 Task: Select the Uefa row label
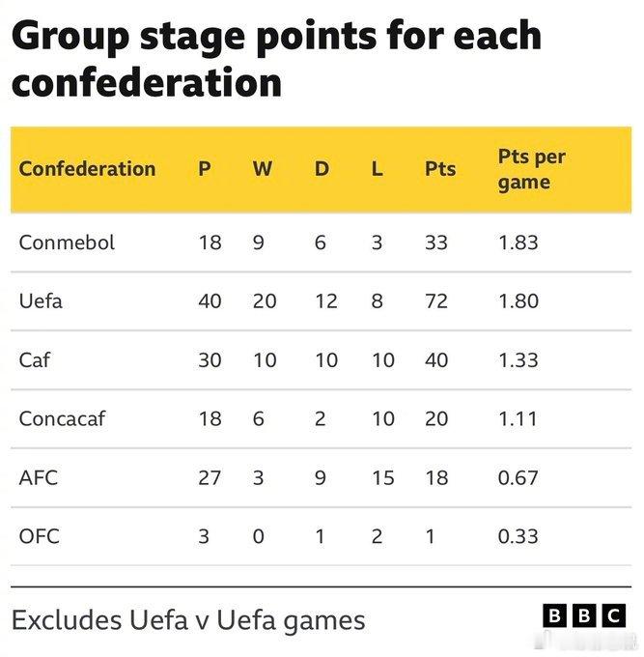tap(41, 300)
